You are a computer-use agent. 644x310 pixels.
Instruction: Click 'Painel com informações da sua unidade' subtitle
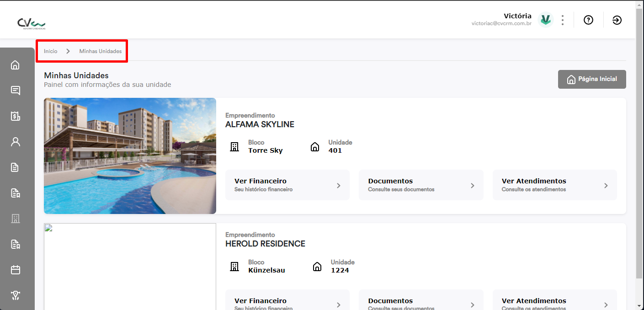point(107,85)
